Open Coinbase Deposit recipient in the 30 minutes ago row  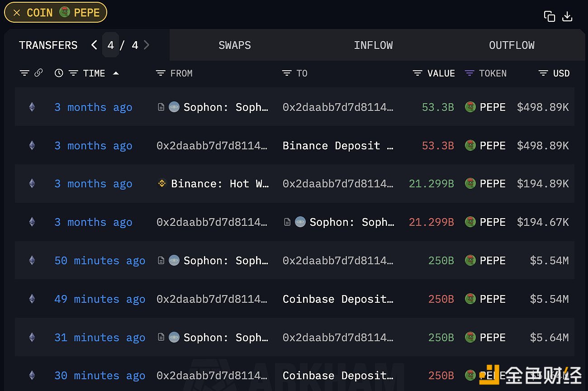[x=338, y=376]
